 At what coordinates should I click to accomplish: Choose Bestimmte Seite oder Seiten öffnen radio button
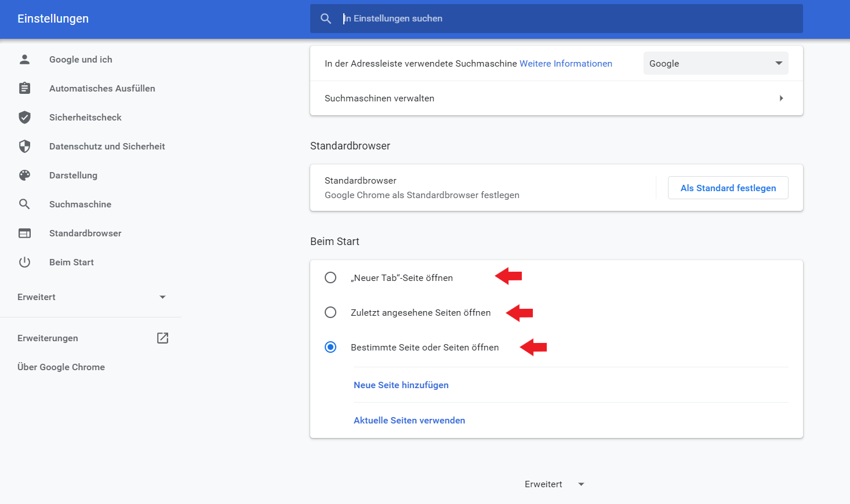330,347
